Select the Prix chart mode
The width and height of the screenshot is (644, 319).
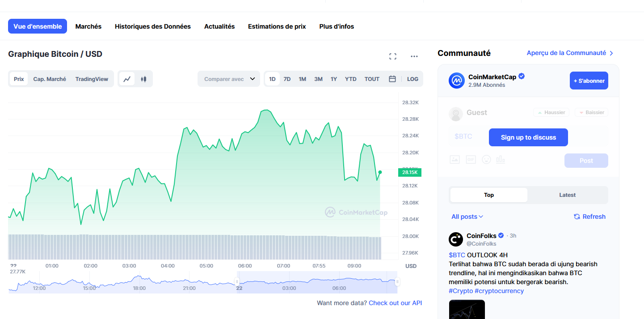coord(19,79)
